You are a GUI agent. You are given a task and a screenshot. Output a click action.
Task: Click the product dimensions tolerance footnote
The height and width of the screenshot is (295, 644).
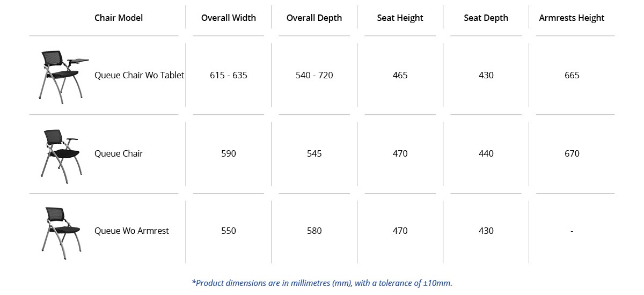pos(322,283)
